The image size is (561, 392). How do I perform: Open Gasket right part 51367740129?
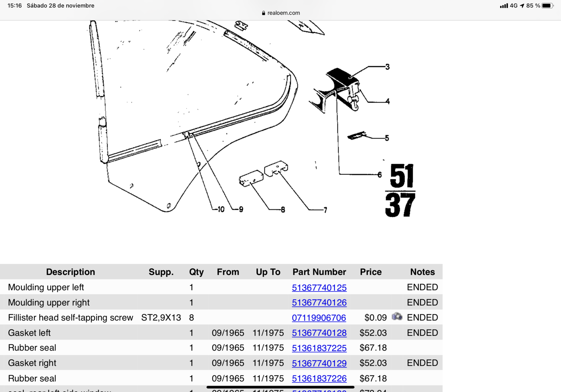[x=319, y=363]
